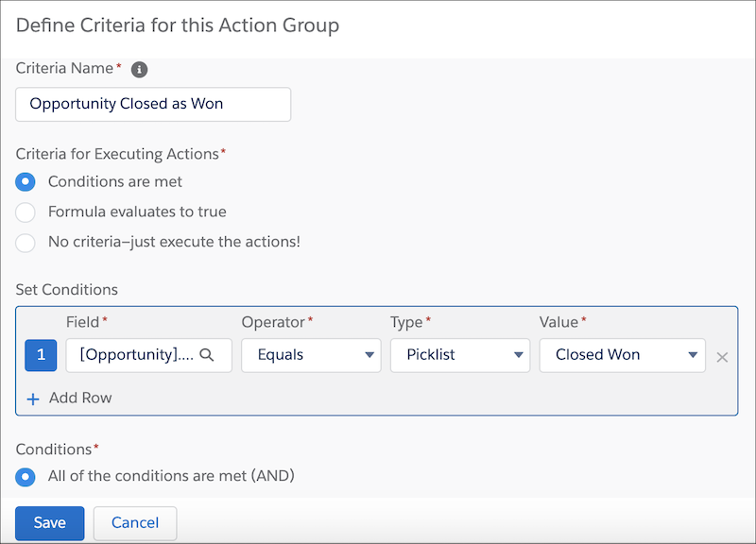This screenshot has height=544, width=756.
Task: Click the Cancel button
Action: [135, 523]
